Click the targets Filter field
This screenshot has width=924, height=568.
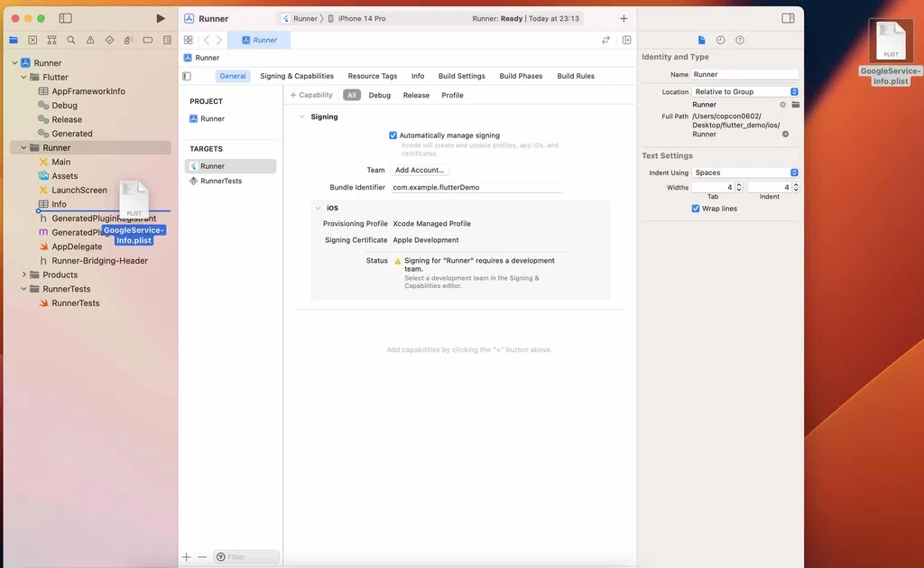[x=246, y=557]
